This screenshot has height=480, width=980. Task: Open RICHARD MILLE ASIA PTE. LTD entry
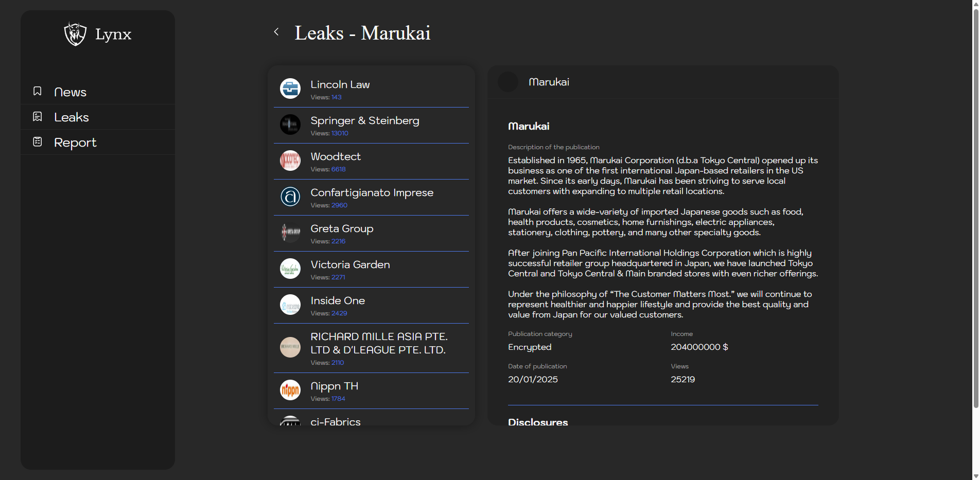tap(379, 343)
